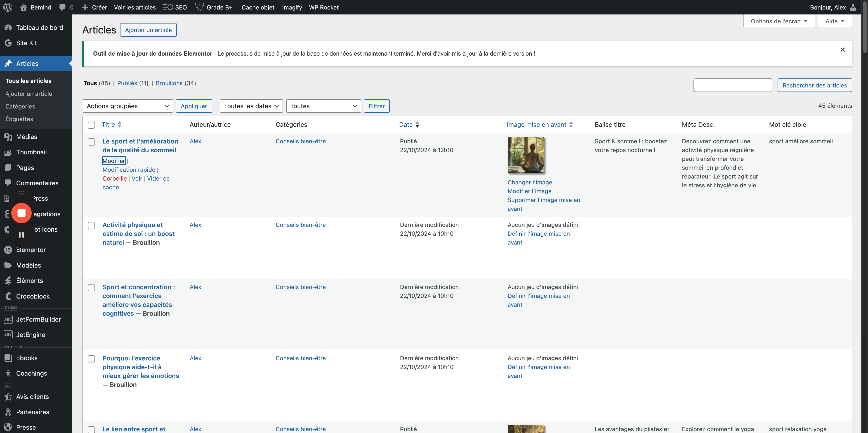Open the Créer new content menu
Image resolution: width=868 pixels, height=433 pixels.
(94, 7)
